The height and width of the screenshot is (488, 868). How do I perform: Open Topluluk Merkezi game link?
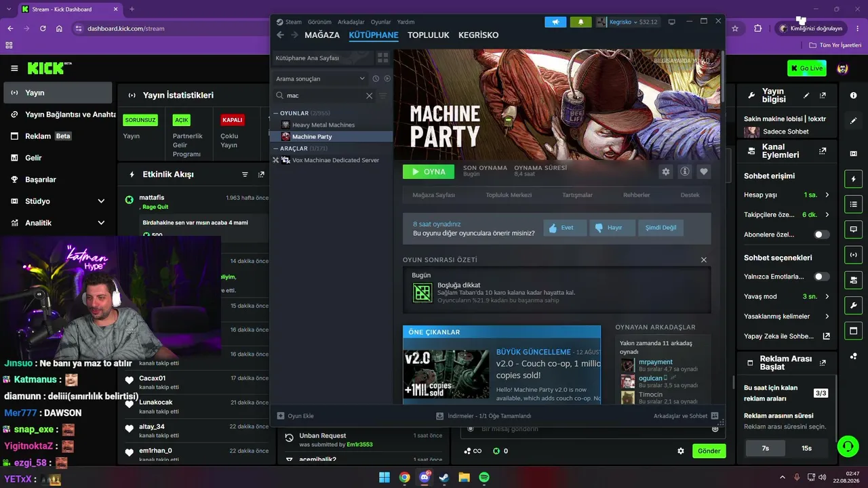tap(509, 195)
